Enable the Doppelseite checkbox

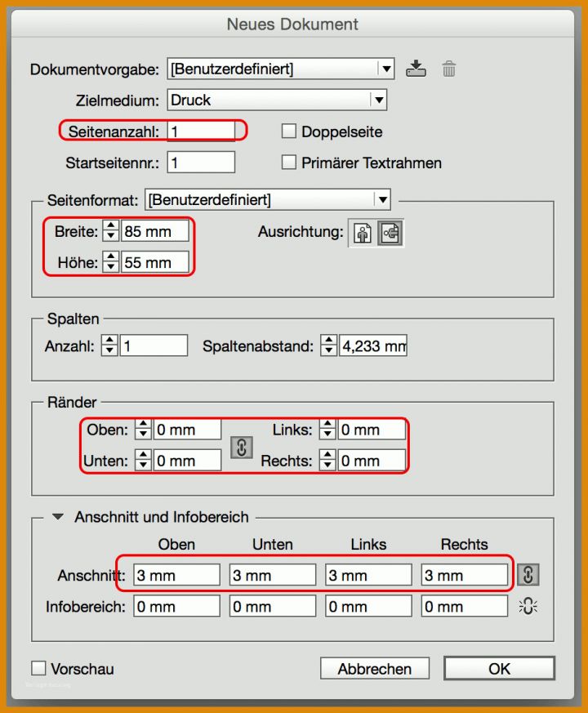coord(289,131)
